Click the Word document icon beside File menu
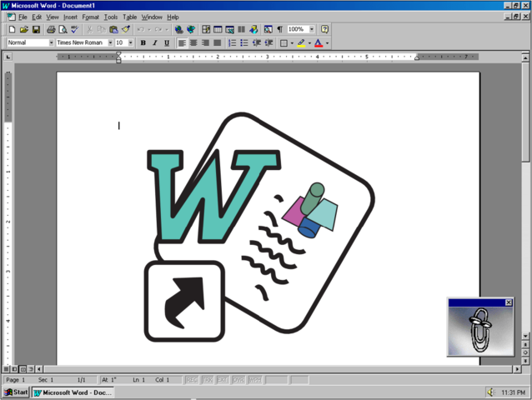This screenshot has height=400, width=532. click(11, 17)
